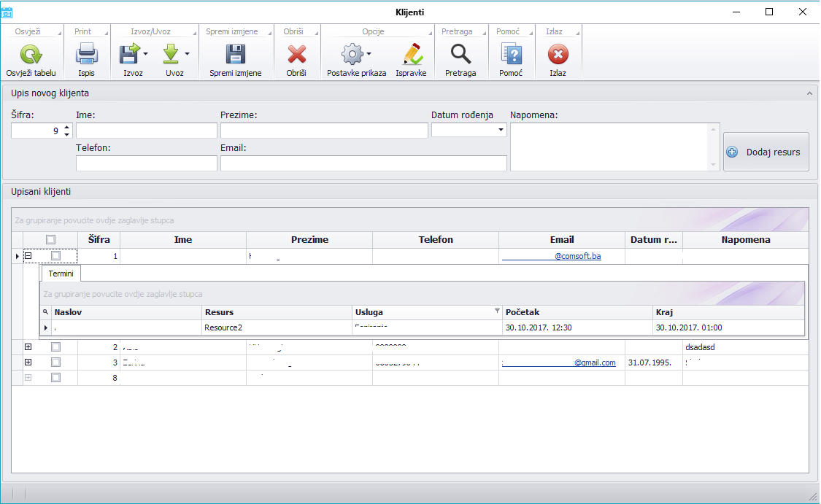
Task: Open the Datum rođenja date dropdown
Action: 501,130
